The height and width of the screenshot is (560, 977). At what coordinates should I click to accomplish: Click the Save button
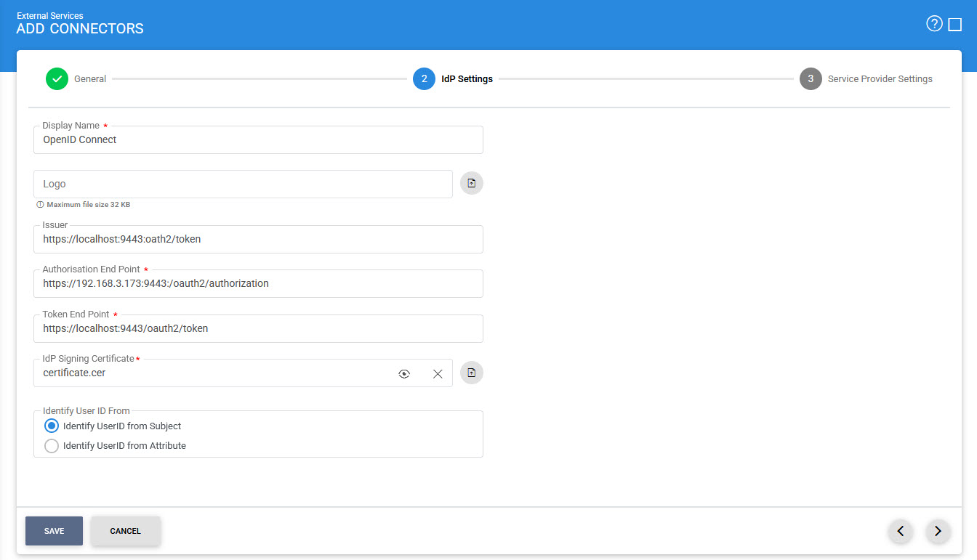tap(54, 531)
